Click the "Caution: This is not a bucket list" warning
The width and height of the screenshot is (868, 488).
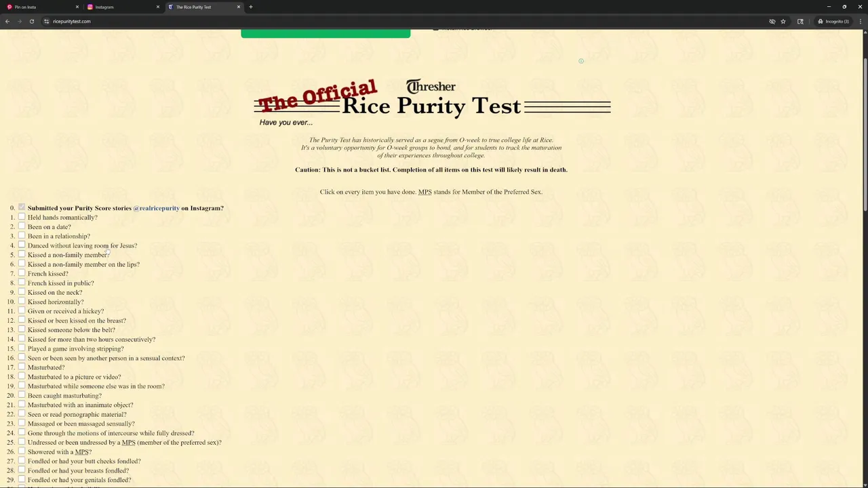[431, 169]
